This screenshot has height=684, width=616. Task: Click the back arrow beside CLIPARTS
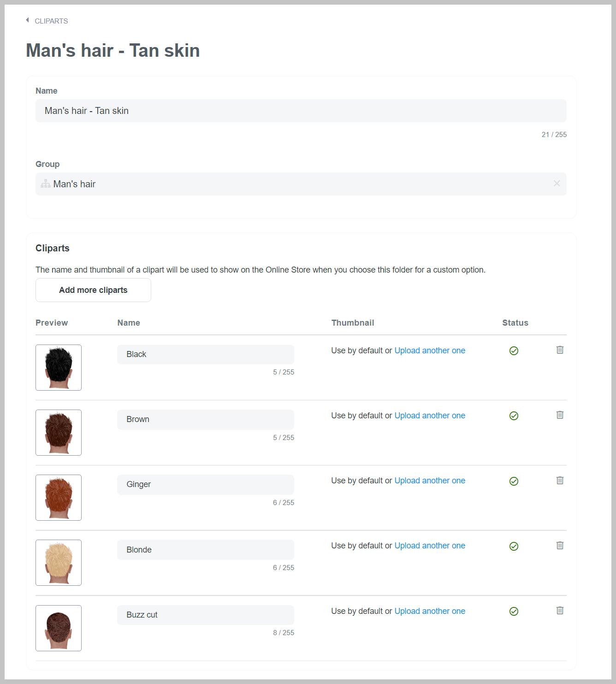click(x=27, y=20)
